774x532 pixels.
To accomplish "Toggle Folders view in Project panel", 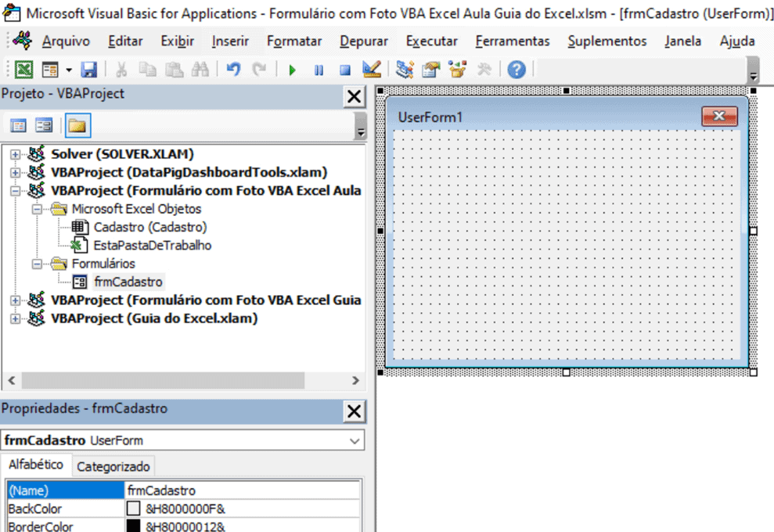I will (77, 125).
